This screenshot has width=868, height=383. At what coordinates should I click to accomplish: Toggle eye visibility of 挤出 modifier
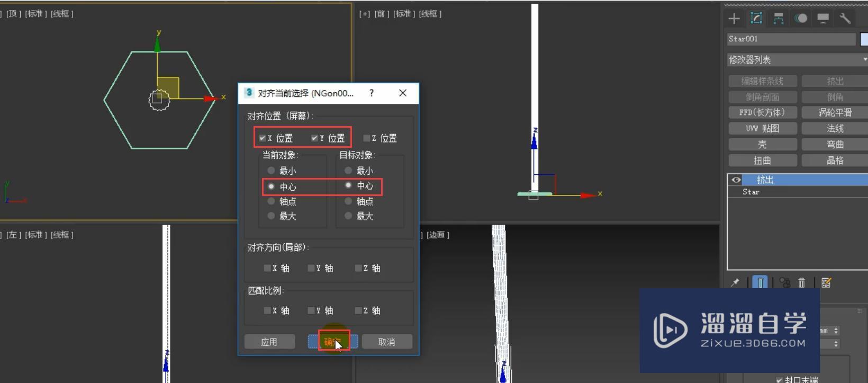(736, 180)
